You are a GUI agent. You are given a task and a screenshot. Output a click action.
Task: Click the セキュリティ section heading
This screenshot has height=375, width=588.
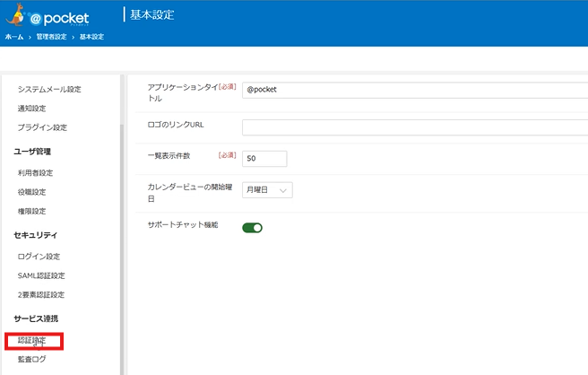(x=36, y=235)
